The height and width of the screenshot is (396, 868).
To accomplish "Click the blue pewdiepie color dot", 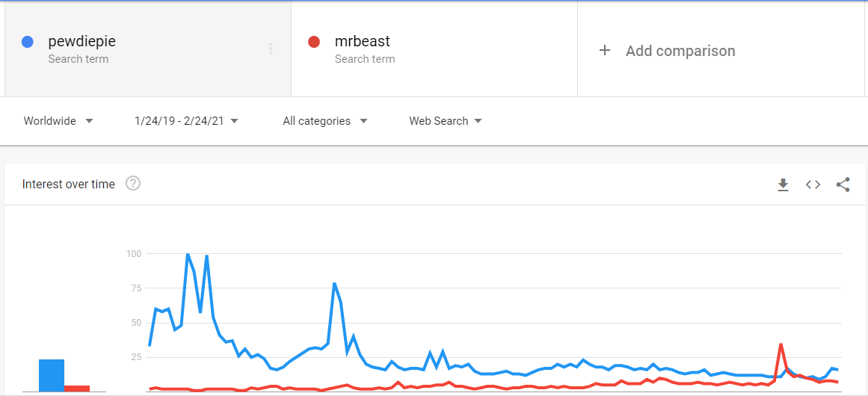I will [x=27, y=42].
